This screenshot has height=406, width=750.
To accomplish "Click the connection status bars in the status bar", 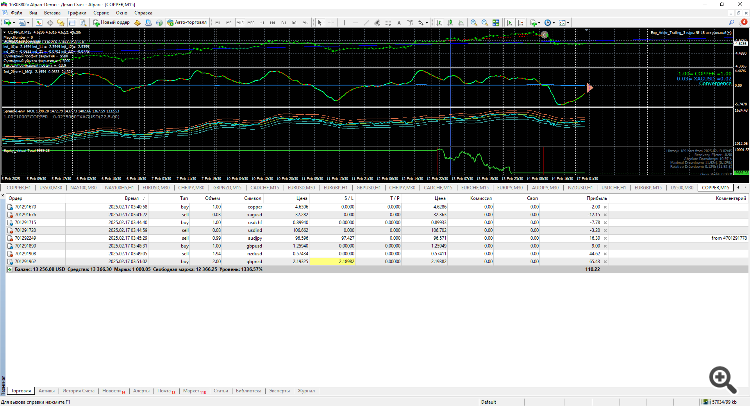I will pos(703,401).
